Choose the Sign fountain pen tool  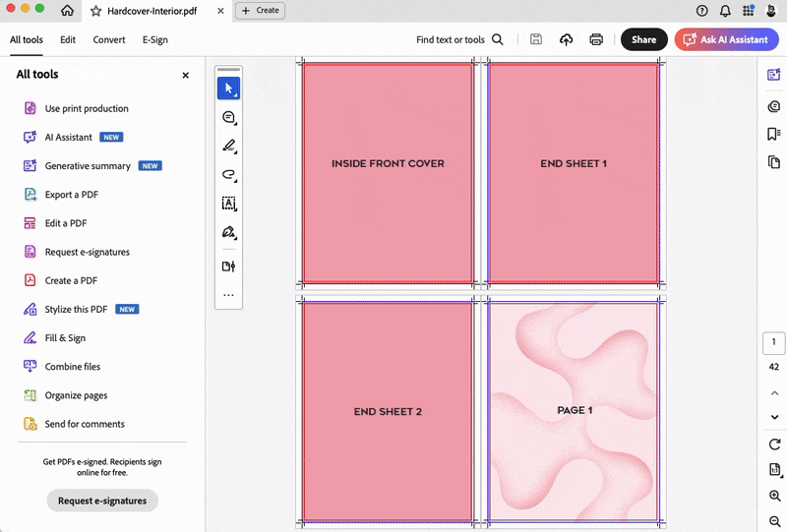pos(228,232)
